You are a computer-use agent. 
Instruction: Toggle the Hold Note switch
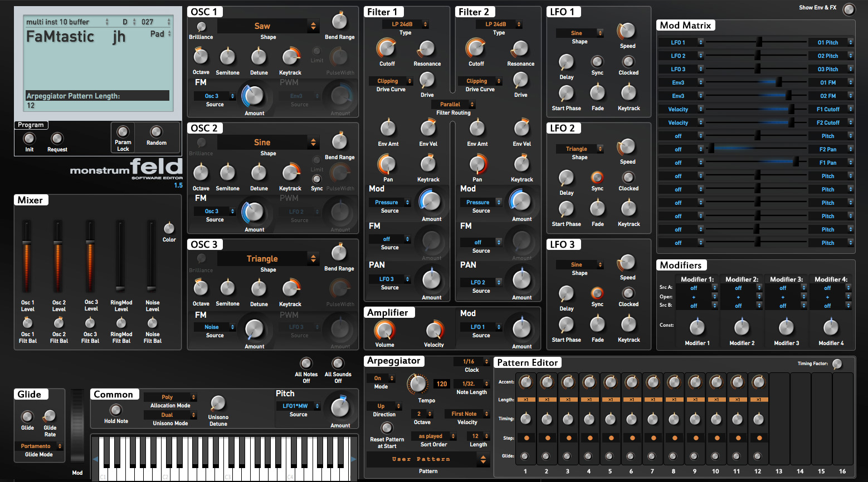click(116, 410)
